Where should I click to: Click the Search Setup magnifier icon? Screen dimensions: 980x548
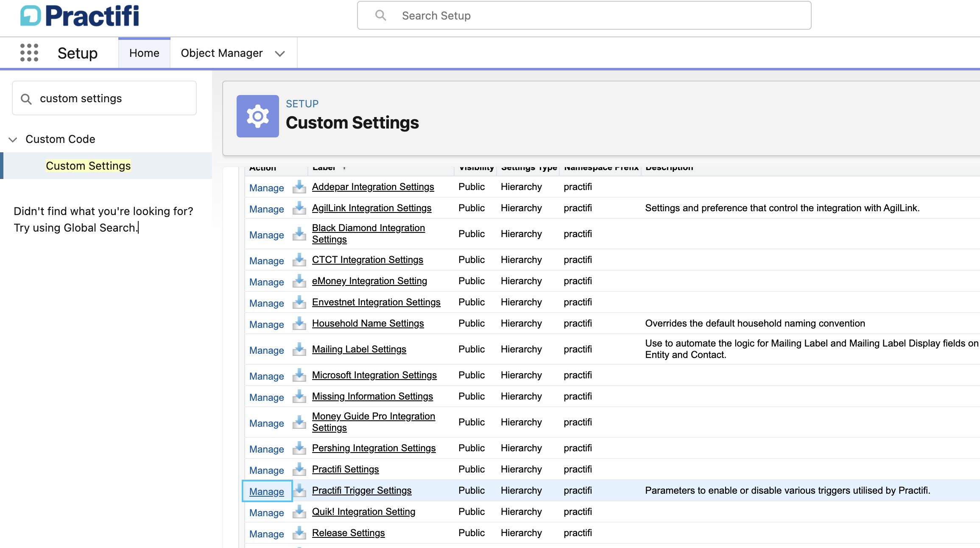click(381, 15)
